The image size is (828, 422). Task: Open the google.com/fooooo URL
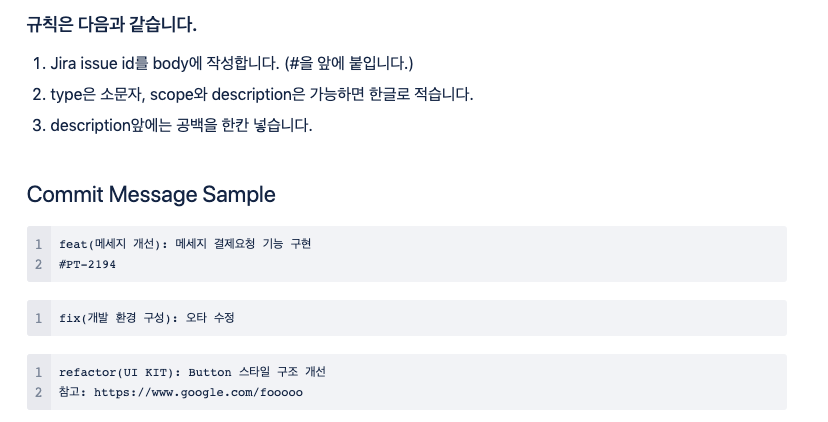[198, 392]
